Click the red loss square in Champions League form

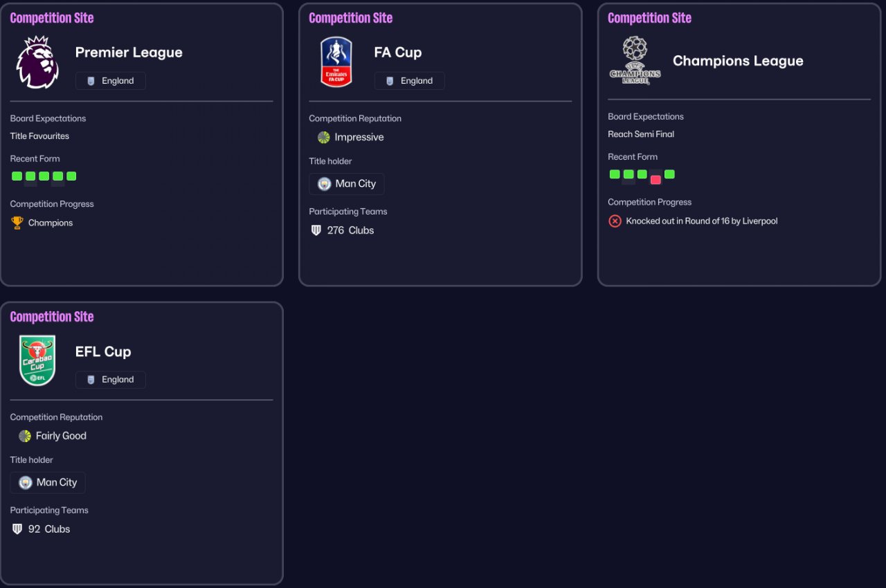tap(656, 180)
